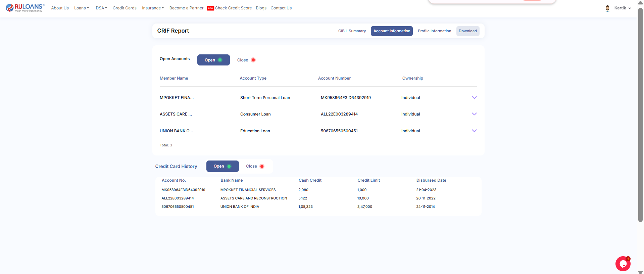Screen dimensions: 644x274
Task: Click the red NEW badge icon
Action: coord(210,8)
